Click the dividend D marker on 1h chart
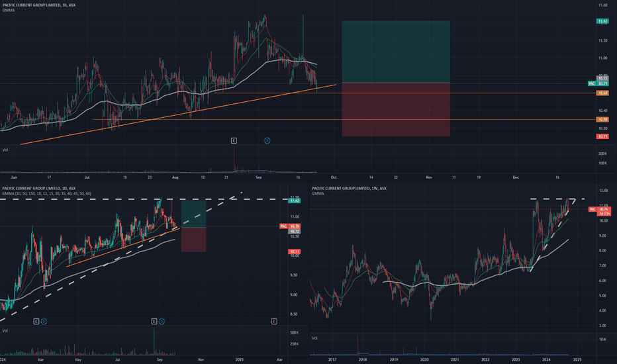This screenshot has height=364, width=617. pyautogui.click(x=267, y=140)
